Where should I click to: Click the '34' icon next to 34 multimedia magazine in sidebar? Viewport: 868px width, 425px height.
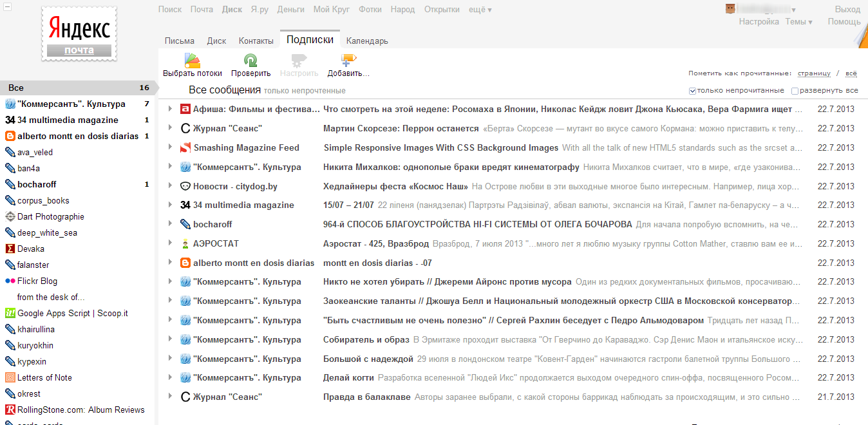point(10,120)
